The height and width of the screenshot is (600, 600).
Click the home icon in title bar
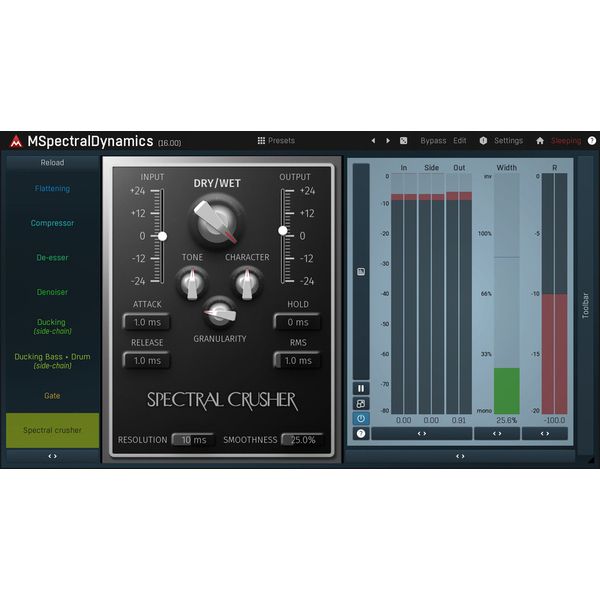pyautogui.click(x=540, y=141)
